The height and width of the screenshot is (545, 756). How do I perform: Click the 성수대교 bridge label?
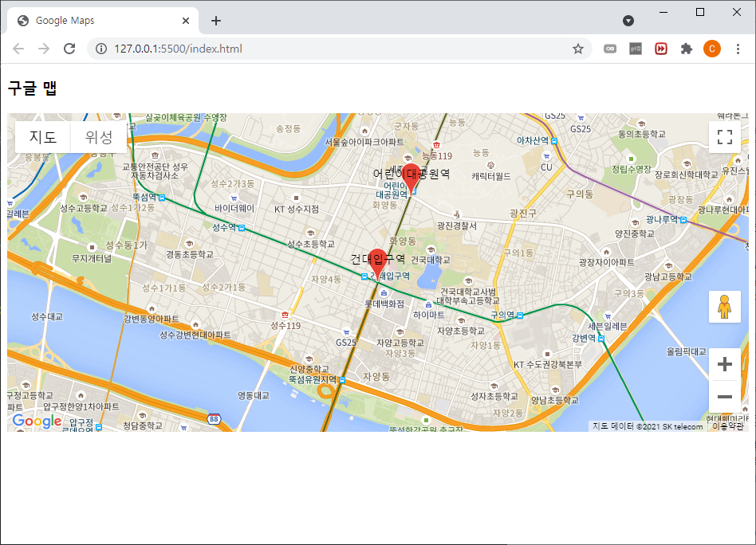tap(47, 316)
